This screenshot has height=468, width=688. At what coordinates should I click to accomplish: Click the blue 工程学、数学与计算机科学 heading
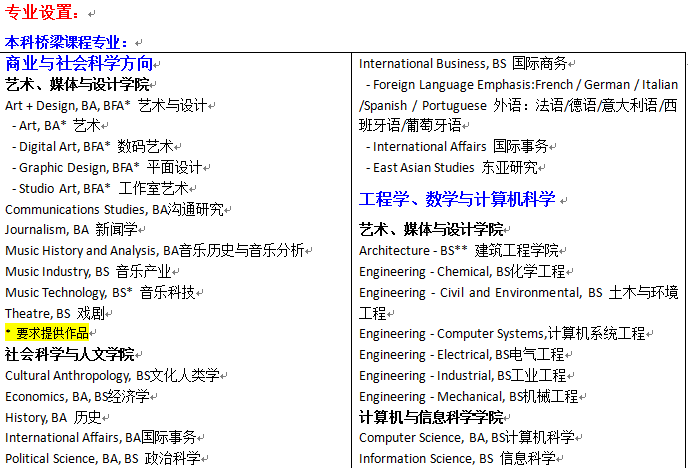[x=457, y=199]
